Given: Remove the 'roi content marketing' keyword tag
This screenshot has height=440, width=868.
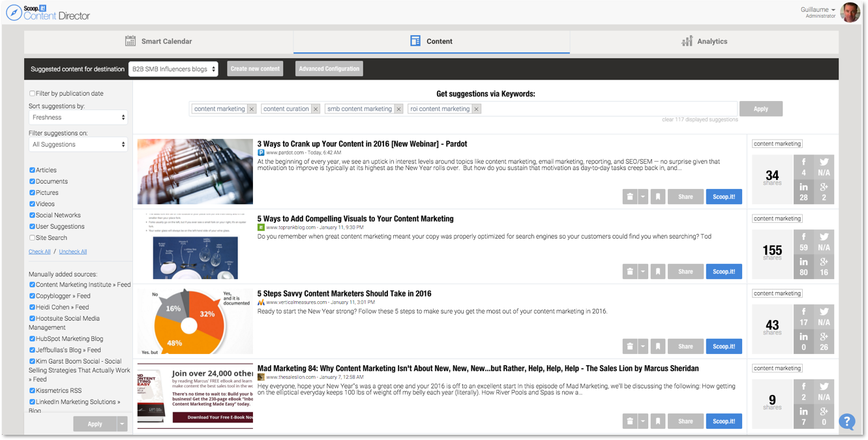Looking at the screenshot, I should pyautogui.click(x=477, y=110).
